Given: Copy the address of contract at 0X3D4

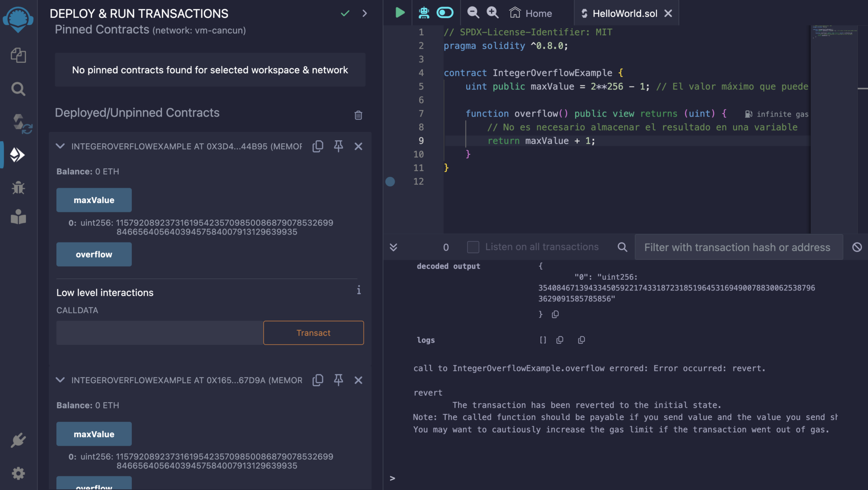Looking at the screenshot, I should pyautogui.click(x=318, y=146).
